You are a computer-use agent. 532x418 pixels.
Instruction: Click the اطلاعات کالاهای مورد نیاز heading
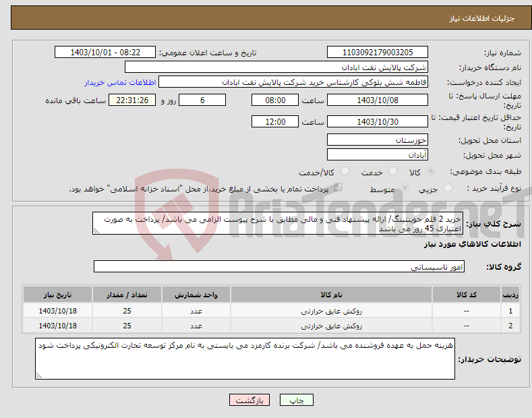pyautogui.click(x=472, y=244)
